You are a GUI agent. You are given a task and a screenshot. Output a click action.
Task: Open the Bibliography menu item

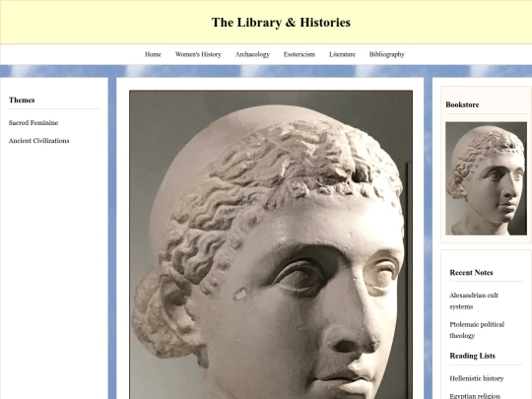tap(387, 54)
